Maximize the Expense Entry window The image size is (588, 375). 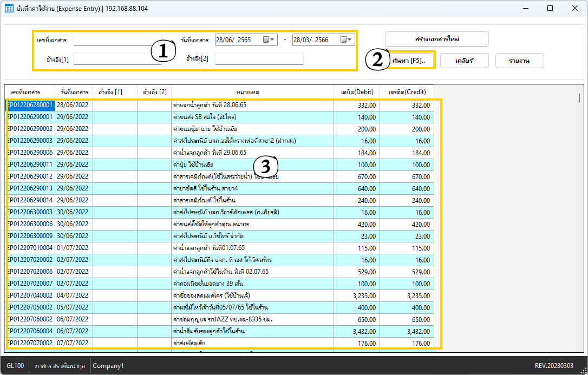pos(550,9)
